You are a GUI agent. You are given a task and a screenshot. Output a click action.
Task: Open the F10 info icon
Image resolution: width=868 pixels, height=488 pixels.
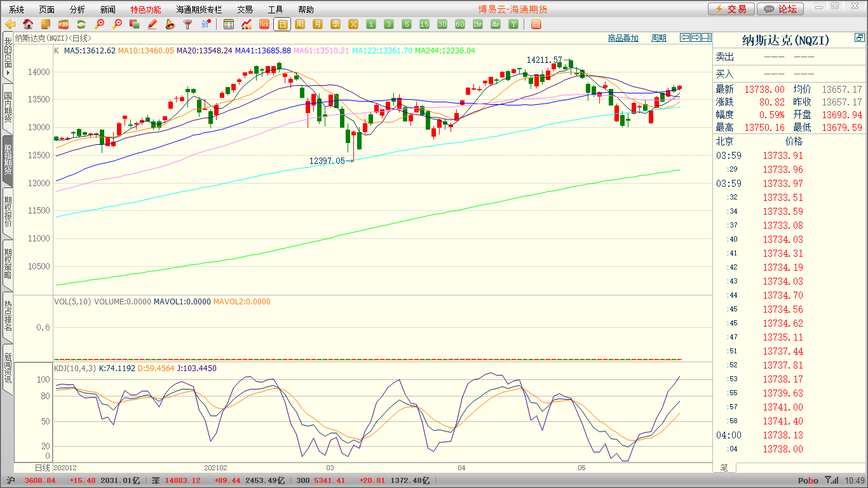tap(64, 24)
